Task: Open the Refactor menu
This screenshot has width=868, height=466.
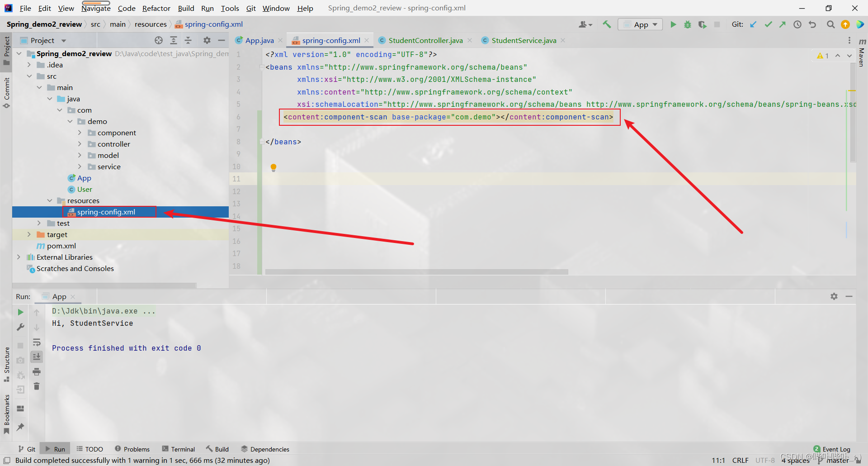Action: 156,8
